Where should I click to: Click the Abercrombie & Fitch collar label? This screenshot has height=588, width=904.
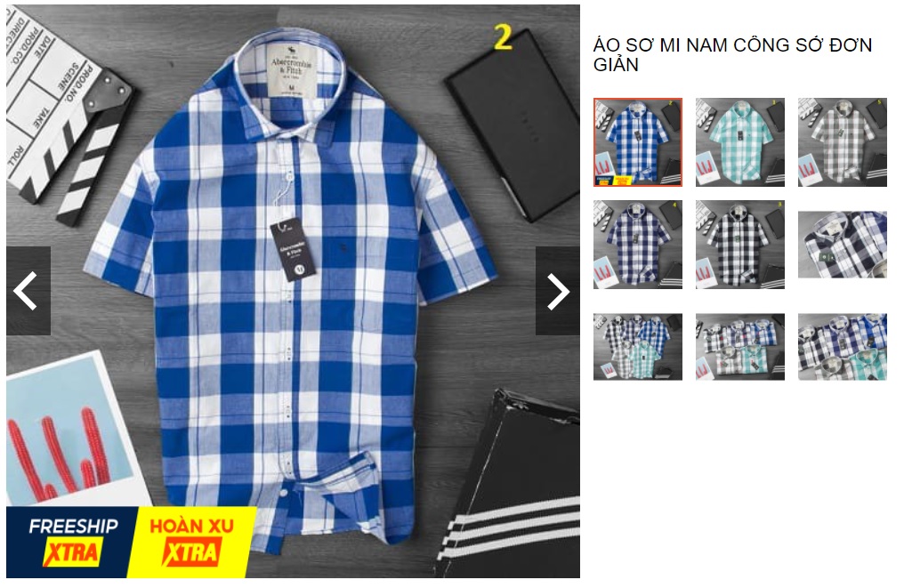292,71
